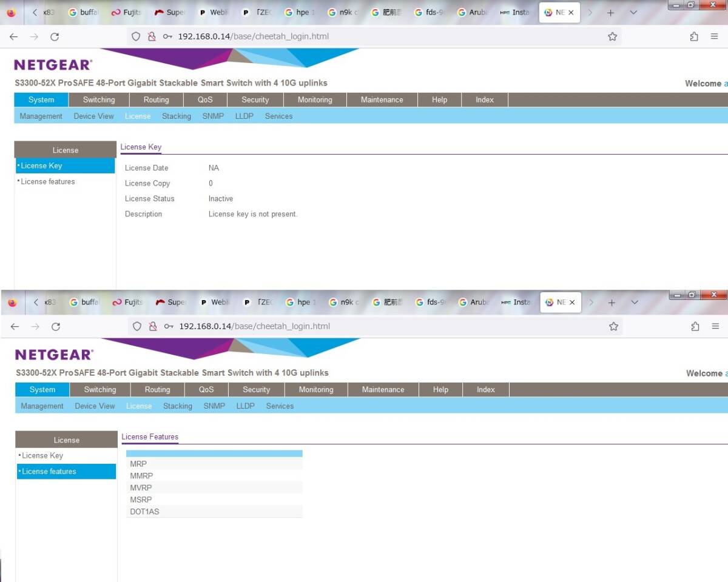The width and height of the screenshot is (728, 582).
Task: Close the active NE tab in License Features window
Action: (572, 302)
